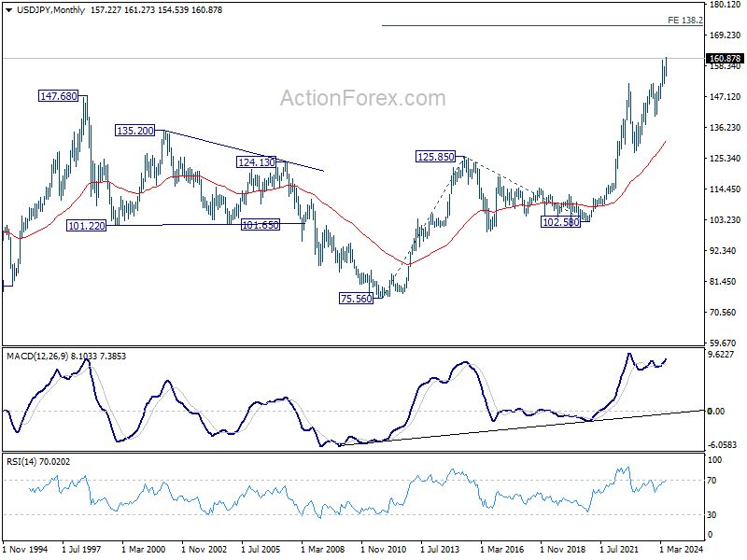Screen dimensions: 747x560
Task: Select the 125.850 high price label
Action: 435,157
